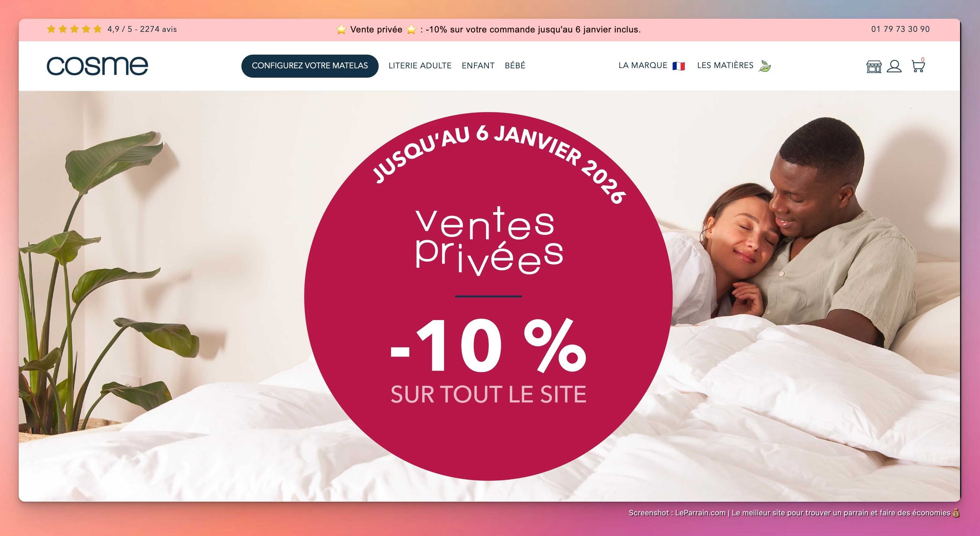Open the store locator shop icon

point(874,66)
